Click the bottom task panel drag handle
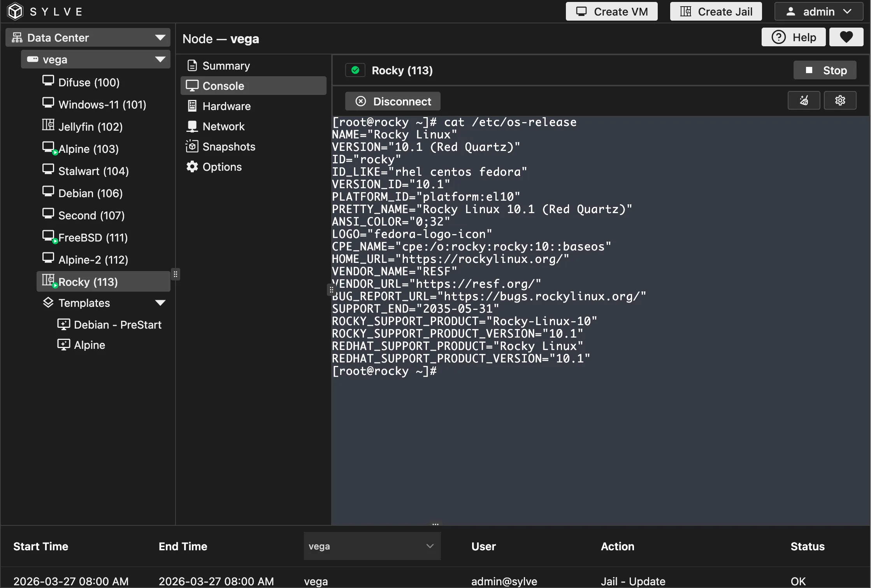This screenshot has width=871, height=588. coord(435,524)
